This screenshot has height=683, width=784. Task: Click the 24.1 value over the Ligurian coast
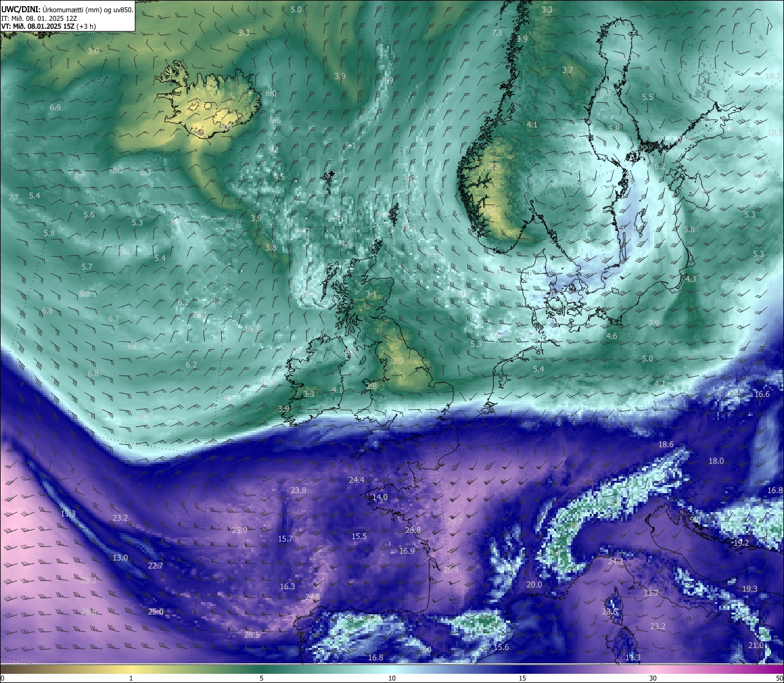pos(616,562)
